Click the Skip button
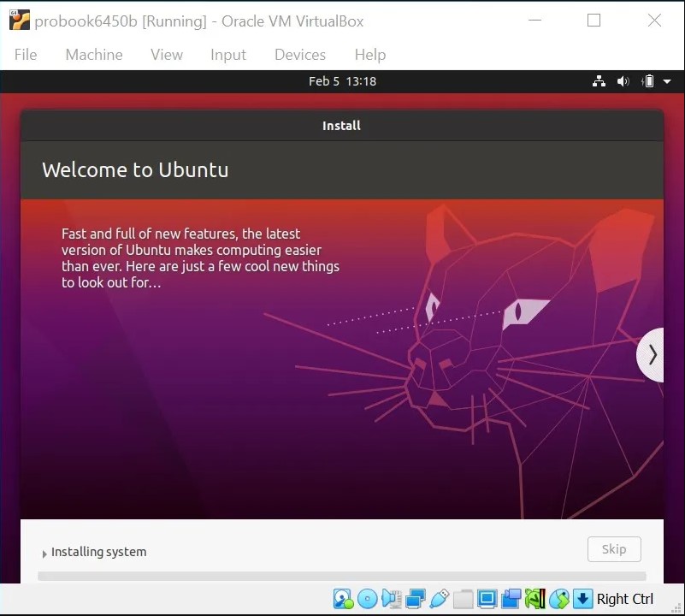685x616 pixels. coord(614,549)
